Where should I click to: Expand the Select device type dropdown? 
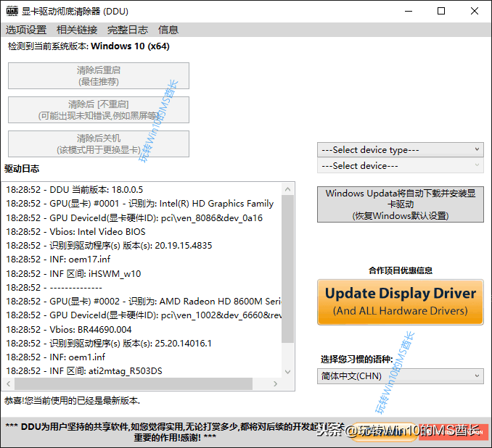(401, 150)
